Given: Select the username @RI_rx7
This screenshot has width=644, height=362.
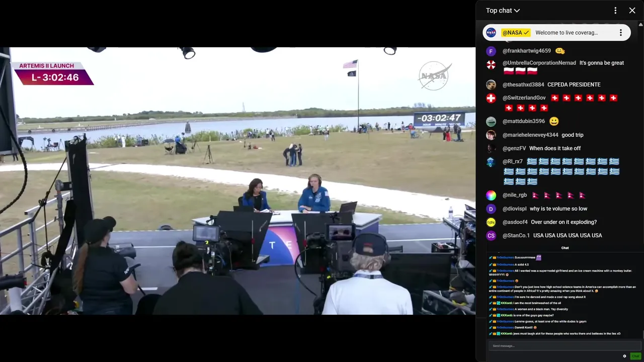Looking at the screenshot, I should pos(513,162).
